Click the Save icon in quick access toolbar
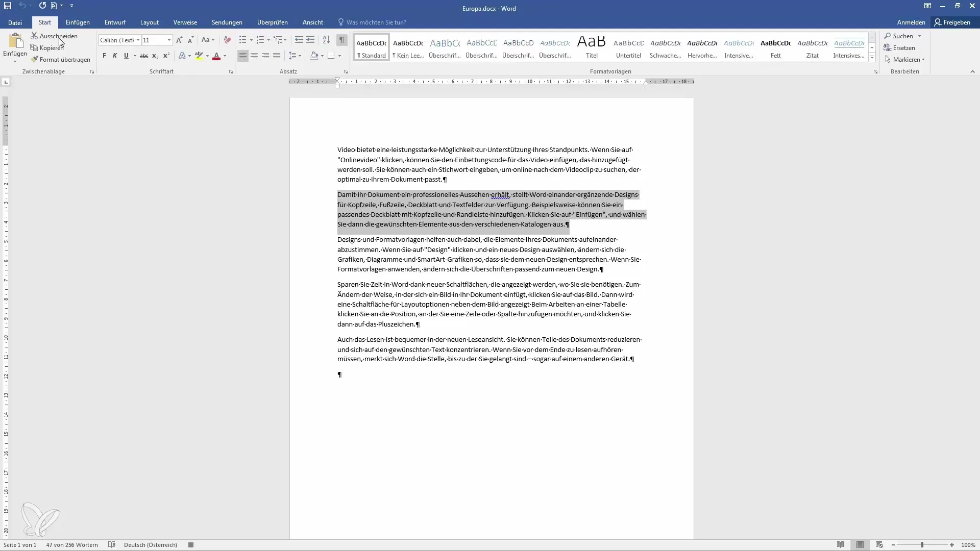Image resolution: width=980 pixels, height=551 pixels. tap(8, 6)
